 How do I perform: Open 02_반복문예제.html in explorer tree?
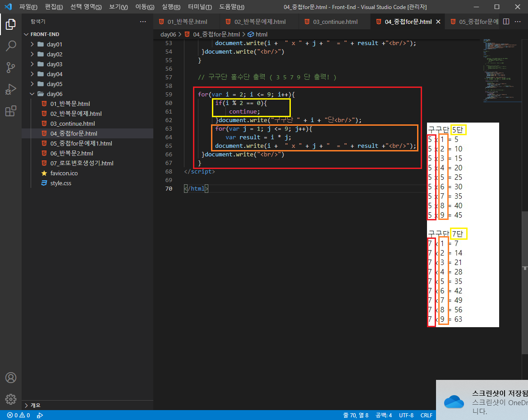coord(76,114)
